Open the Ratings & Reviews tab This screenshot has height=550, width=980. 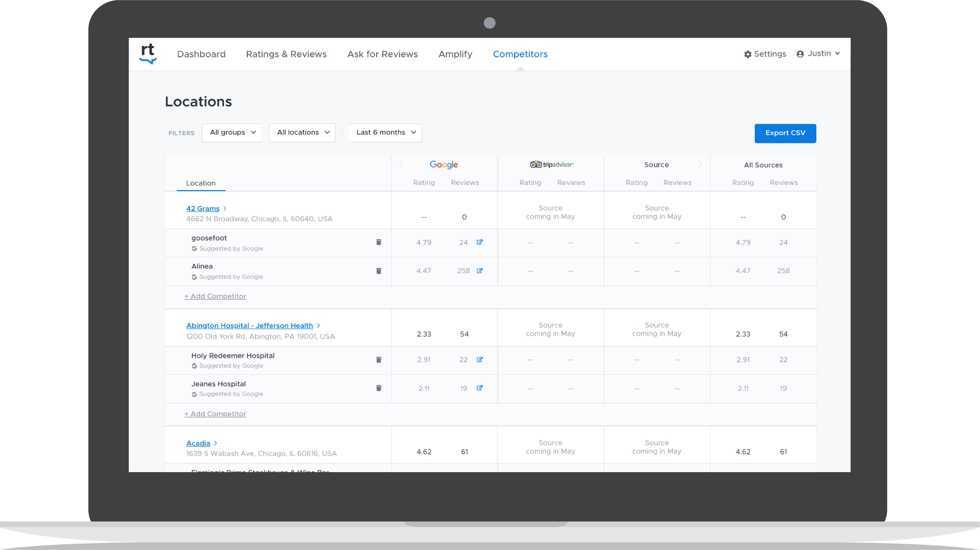coord(286,54)
